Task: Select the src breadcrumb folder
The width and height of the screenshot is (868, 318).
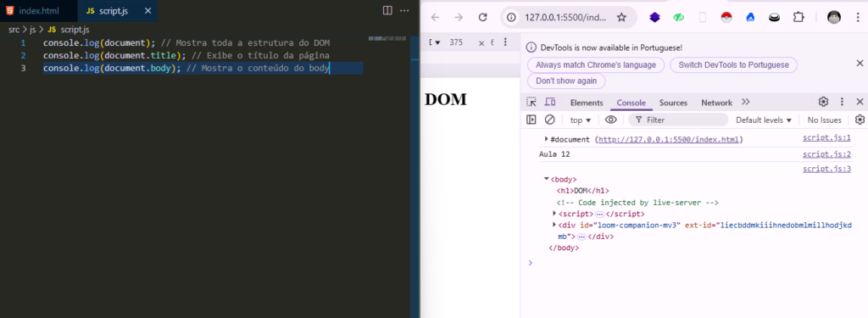Action: tap(14, 30)
